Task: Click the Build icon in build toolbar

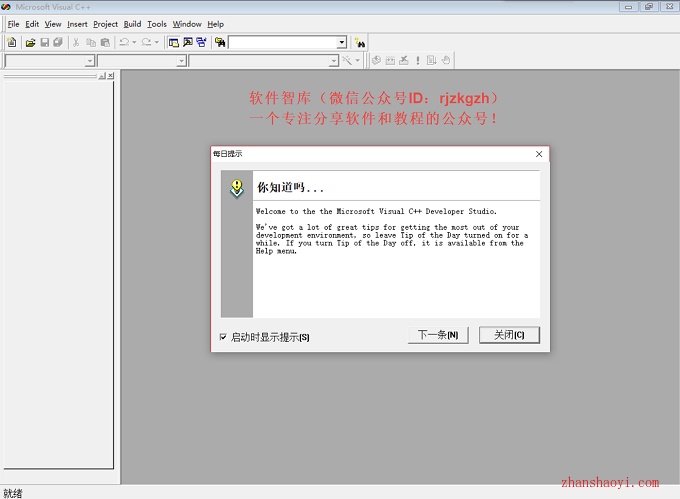Action: click(x=390, y=61)
